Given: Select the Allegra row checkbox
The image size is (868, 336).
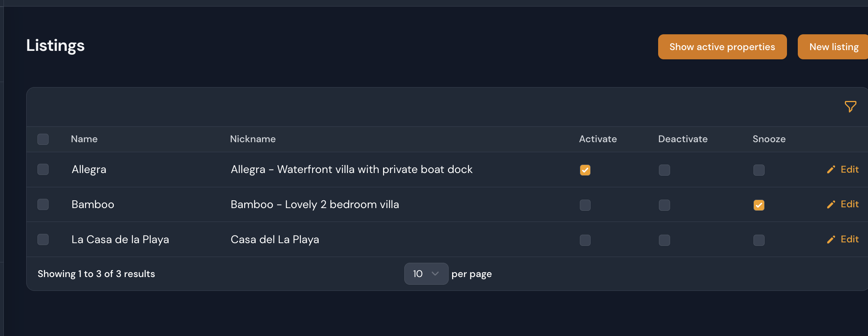Looking at the screenshot, I should click(x=43, y=170).
